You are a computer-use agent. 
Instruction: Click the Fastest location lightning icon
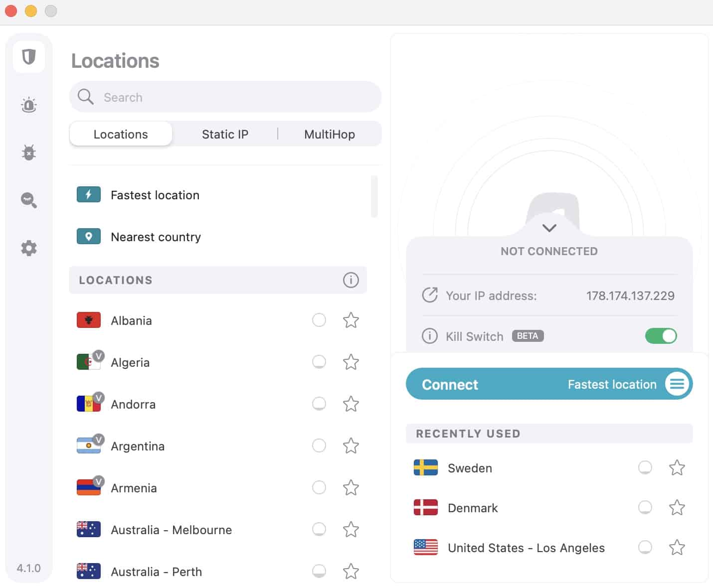pos(89,194)
